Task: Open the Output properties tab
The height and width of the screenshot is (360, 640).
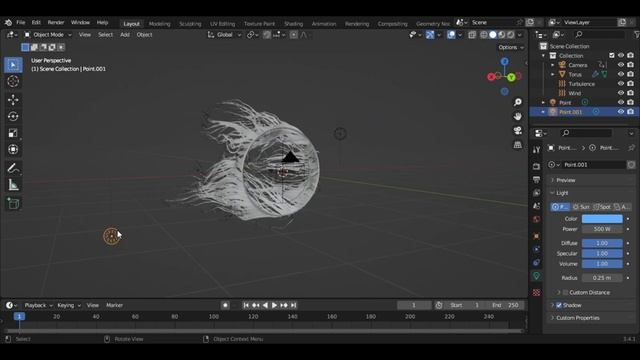Action: (536, 180)
